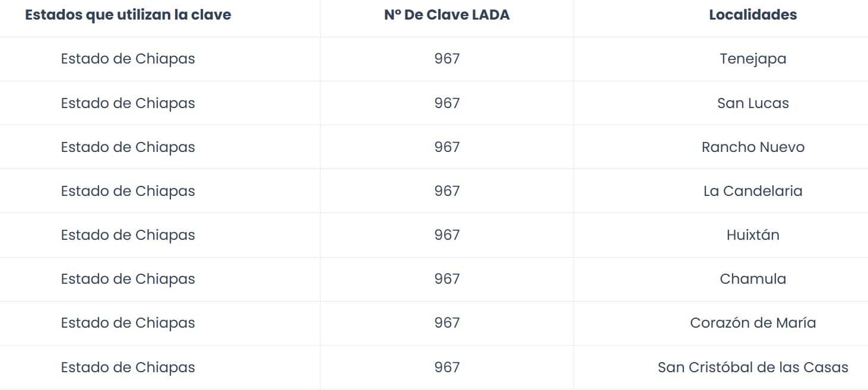868x390 pixels.
Task: Click the La Candelaria locality cell
Action: pyautogui.click(x=753, y=191)
